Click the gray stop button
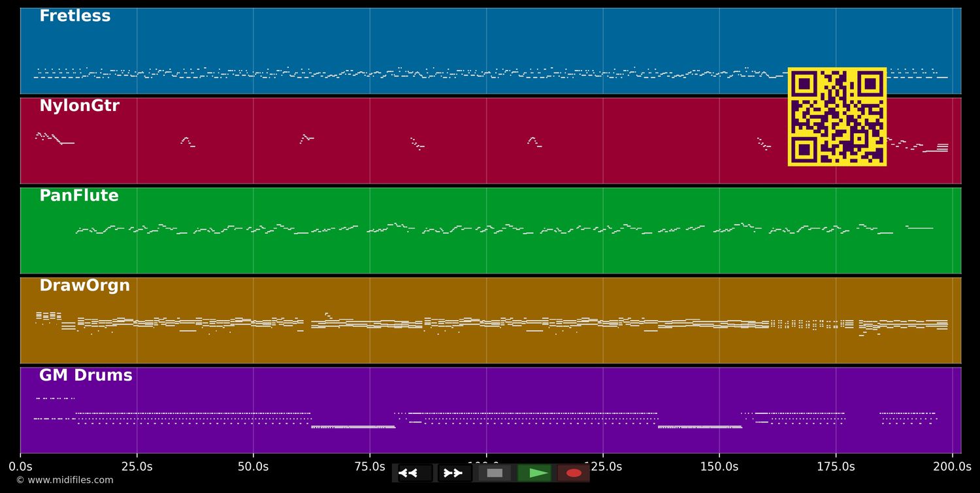Image resolution: width=980 pixels, height=493 pixels. coord(495,473)
